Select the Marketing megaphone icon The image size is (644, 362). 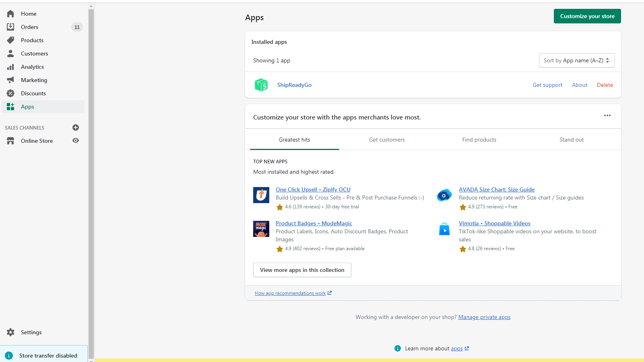pyautogui.click(x=10, y=80)
